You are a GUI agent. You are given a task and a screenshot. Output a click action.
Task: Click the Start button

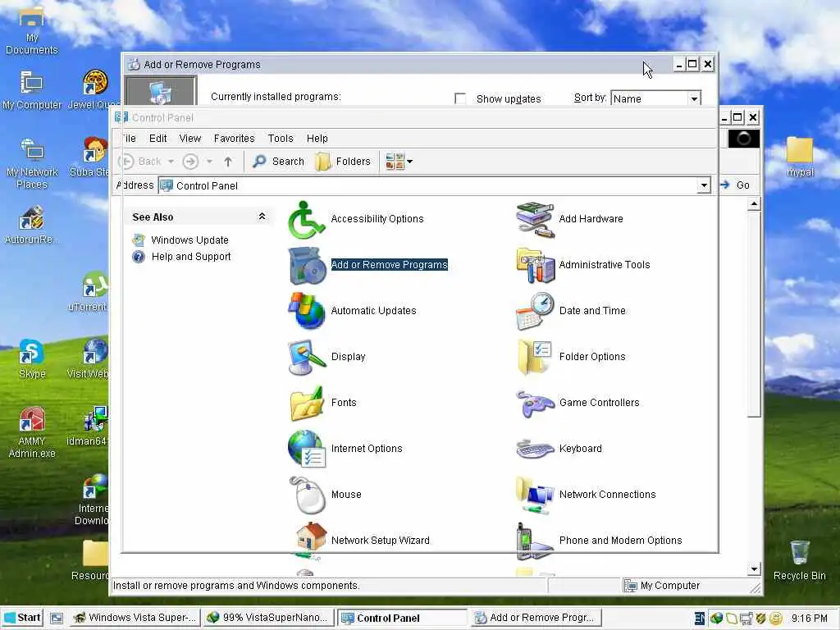tap(22, 618)
